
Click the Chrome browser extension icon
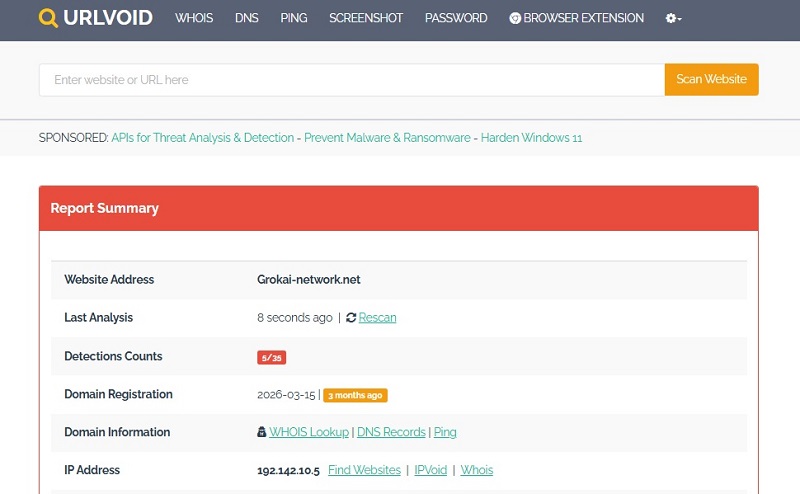point(515,18)
